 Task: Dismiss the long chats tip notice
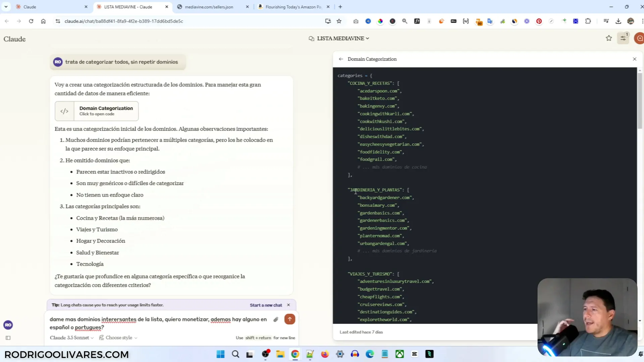coord(288,305)
